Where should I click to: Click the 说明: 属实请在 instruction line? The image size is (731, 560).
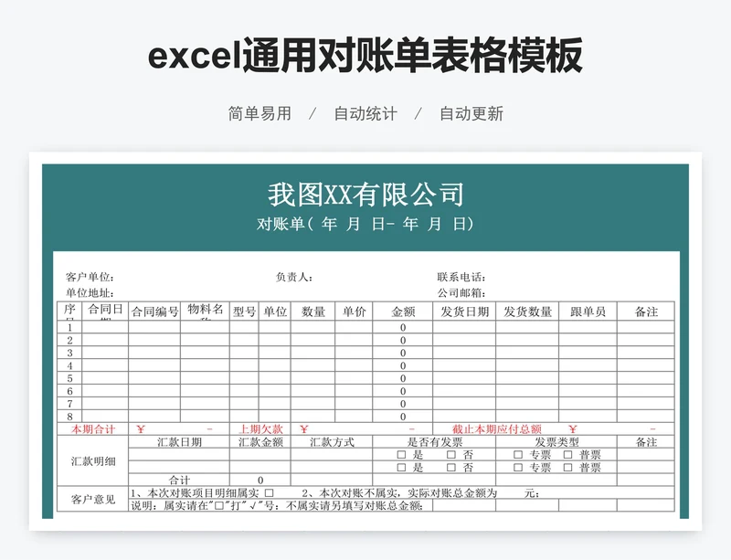coord(277,505)
